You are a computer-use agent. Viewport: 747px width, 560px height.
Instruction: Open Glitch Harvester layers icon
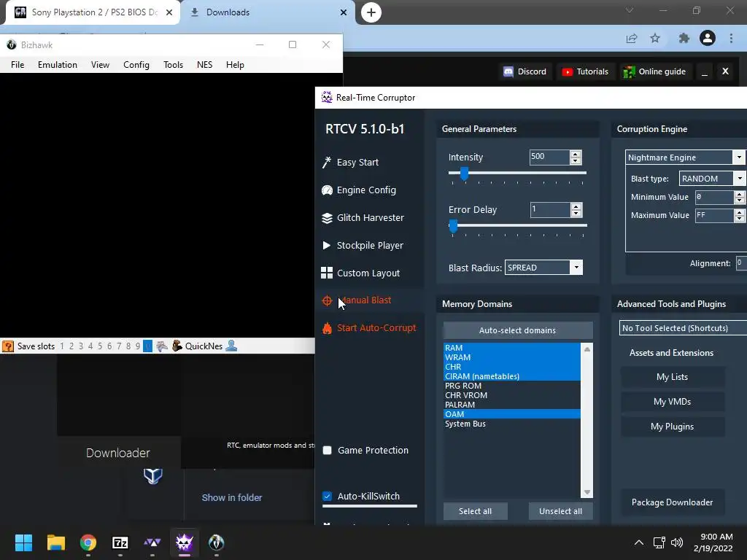(327, 217)
